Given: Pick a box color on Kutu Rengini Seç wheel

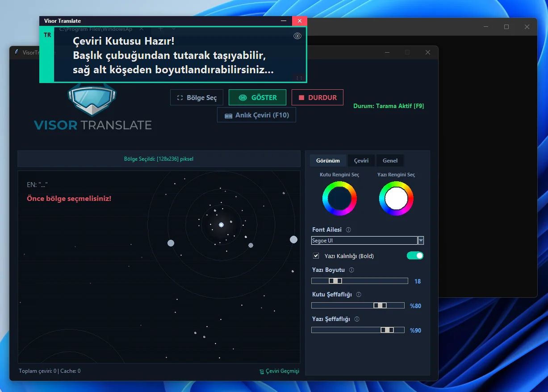Looking at the screenshot, I should click(x=339, y=198).
